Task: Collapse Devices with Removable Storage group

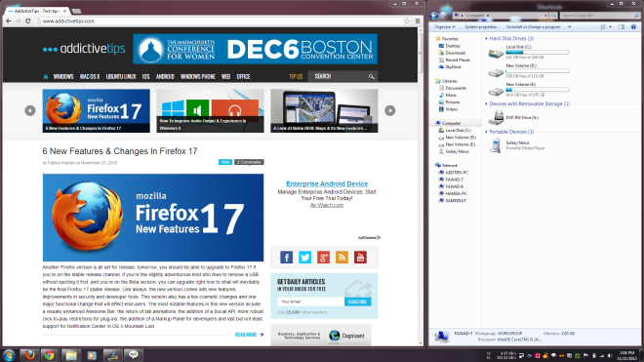Action: pyautogui.click(x=486, y=104)
